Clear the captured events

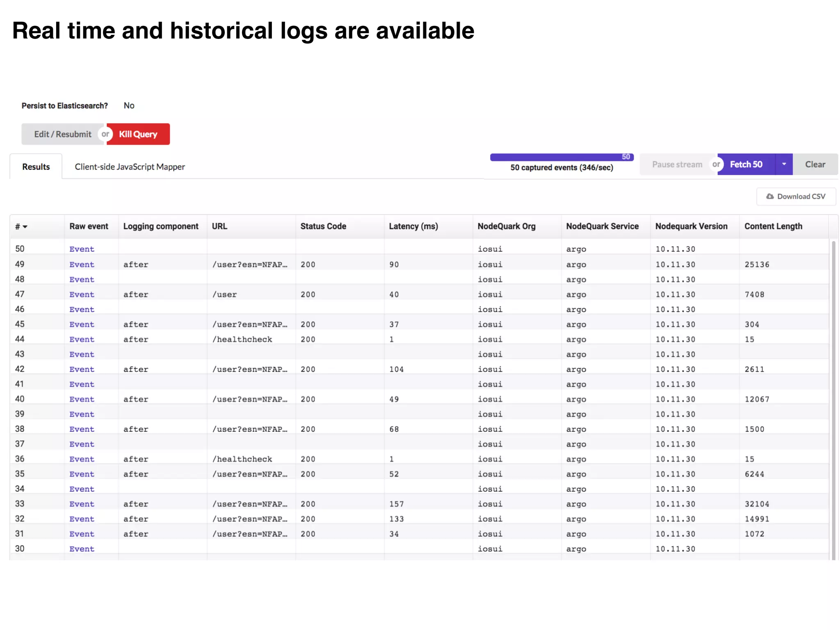point(815,164)
